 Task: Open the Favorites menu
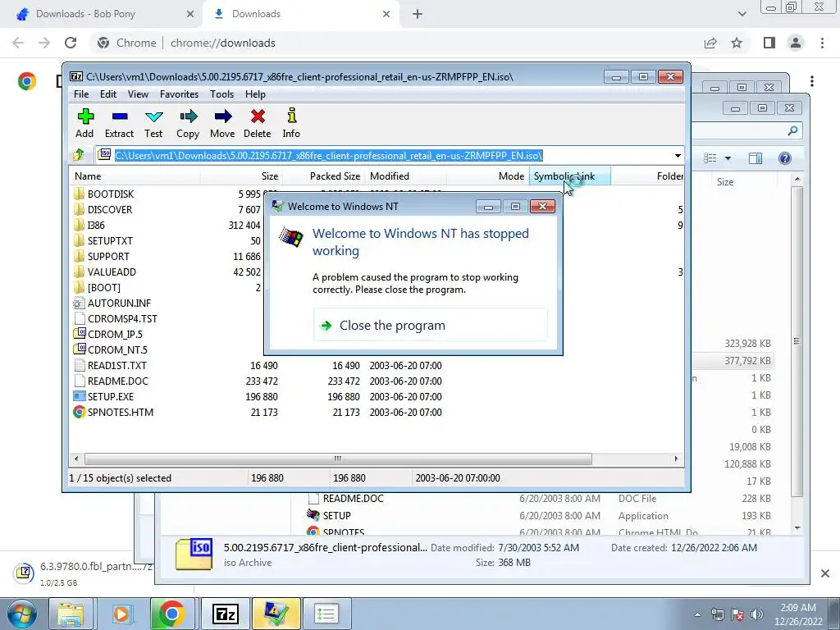(x=179, y=94)
